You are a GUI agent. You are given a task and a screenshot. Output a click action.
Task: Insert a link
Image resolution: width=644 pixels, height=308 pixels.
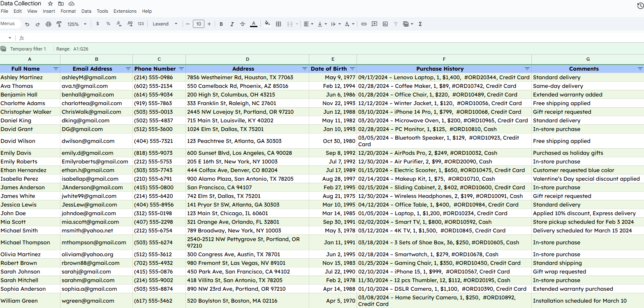364,24
